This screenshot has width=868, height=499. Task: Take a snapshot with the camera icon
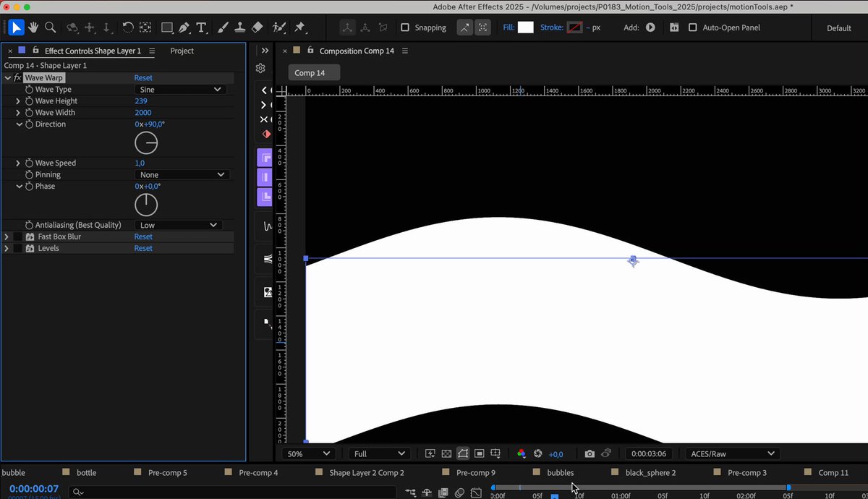point(590,453)
